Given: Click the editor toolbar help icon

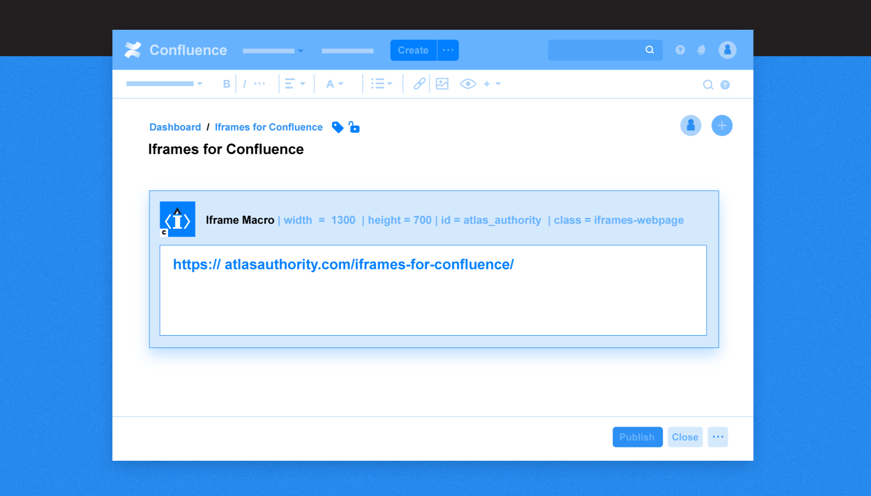Looking at the screenshot, I should (725, 84).
